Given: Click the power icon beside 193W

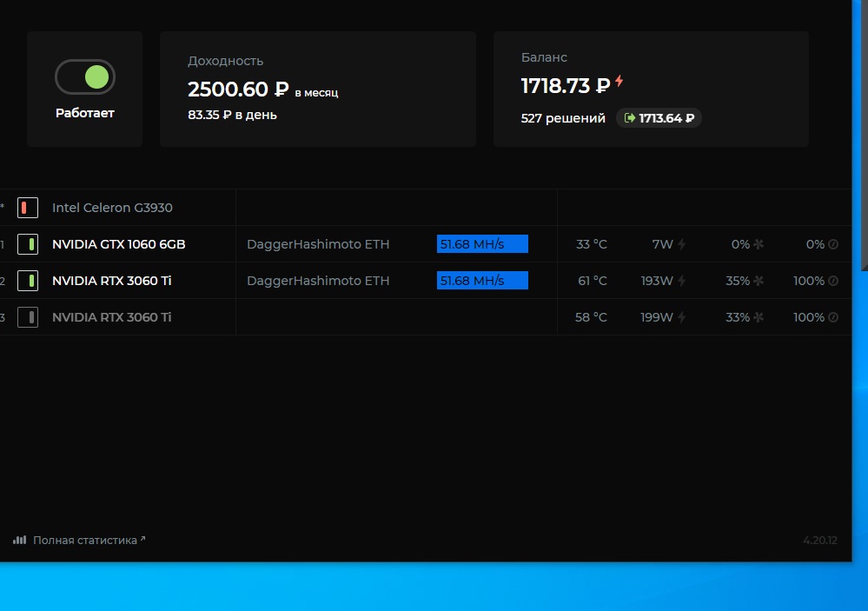Looking at the screenshot, I should pyautogui.click(x=682, y=282).
